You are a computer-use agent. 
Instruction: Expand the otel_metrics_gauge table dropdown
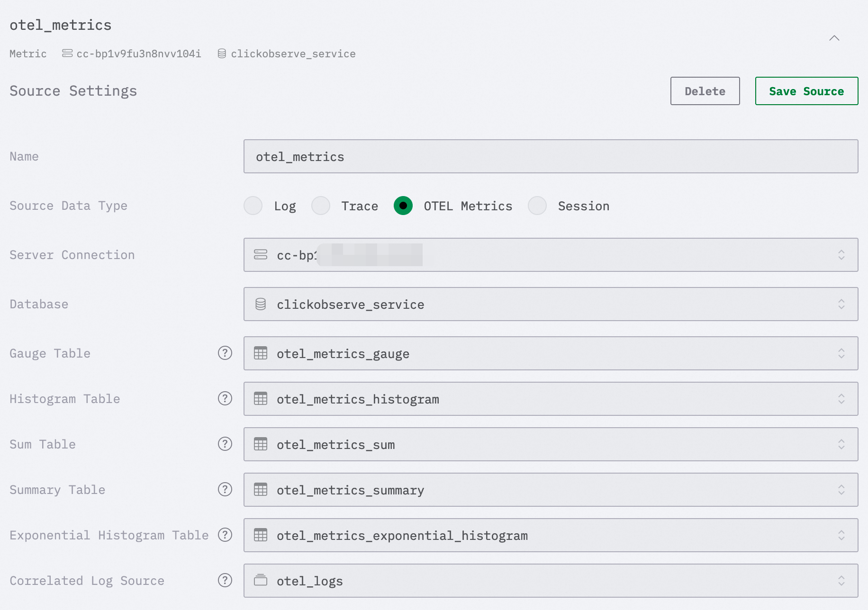pos(551,353)
